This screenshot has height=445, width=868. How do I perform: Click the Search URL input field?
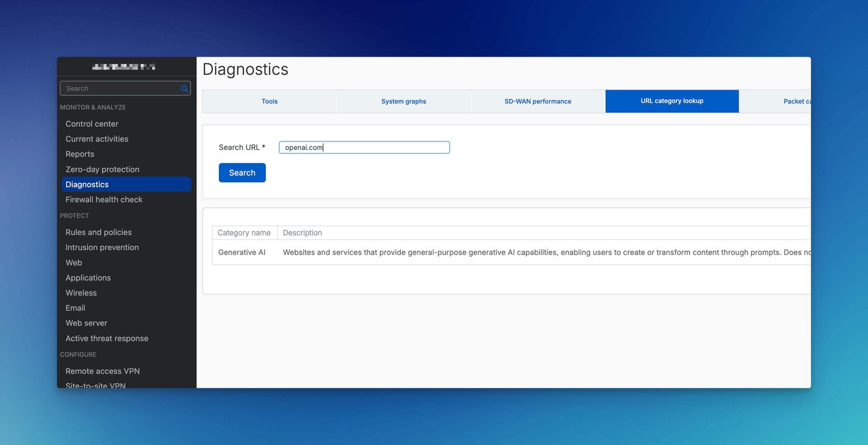[364, 148]
